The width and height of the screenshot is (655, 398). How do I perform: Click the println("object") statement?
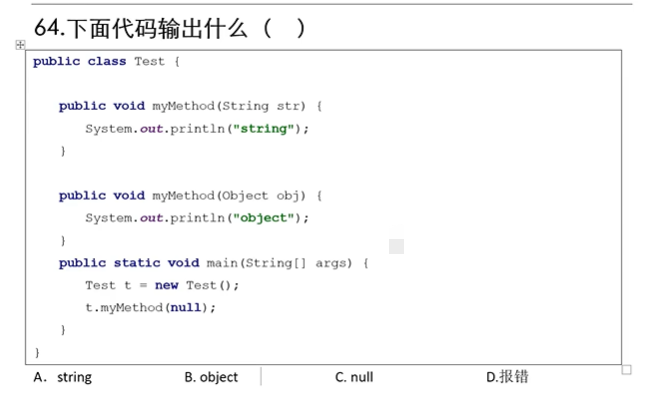coord(197,218)
